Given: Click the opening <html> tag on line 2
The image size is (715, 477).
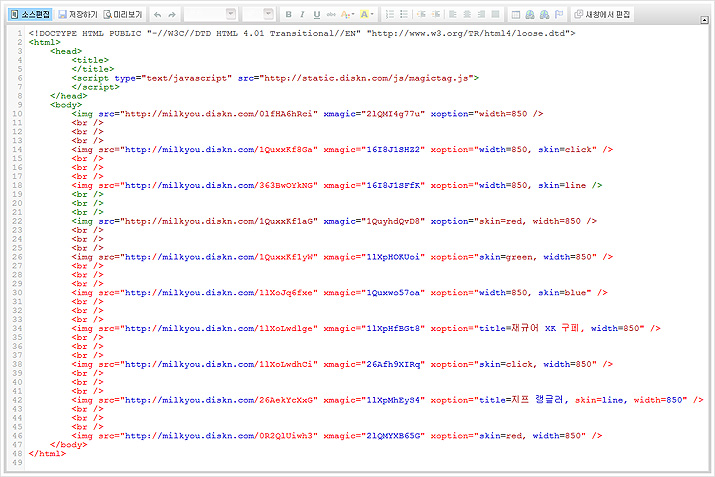Looking at the screenshot, I should pyautogui.click(x=45, y=42).
